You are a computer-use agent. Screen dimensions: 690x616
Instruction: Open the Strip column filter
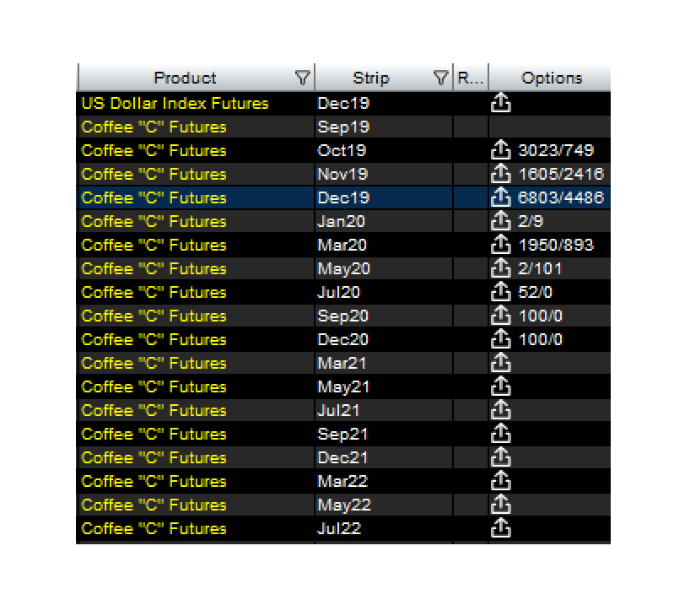point(440,78)
